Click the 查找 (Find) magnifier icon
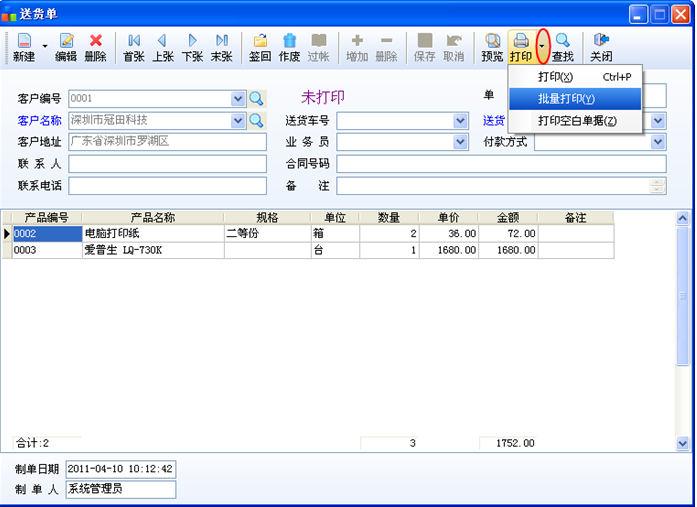697x507 pixels. click(x=563, y=47)
